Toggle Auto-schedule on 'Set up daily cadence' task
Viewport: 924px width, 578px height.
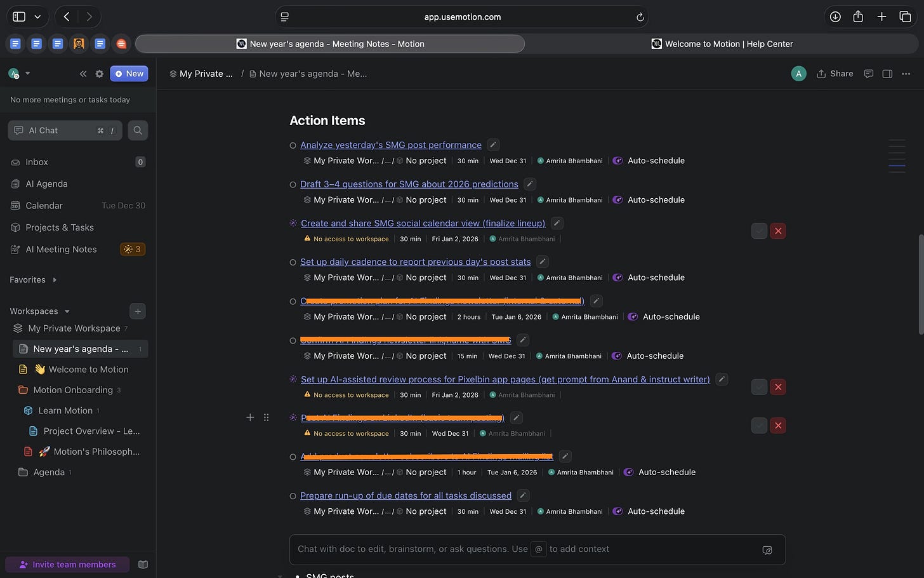pos(649,278)
